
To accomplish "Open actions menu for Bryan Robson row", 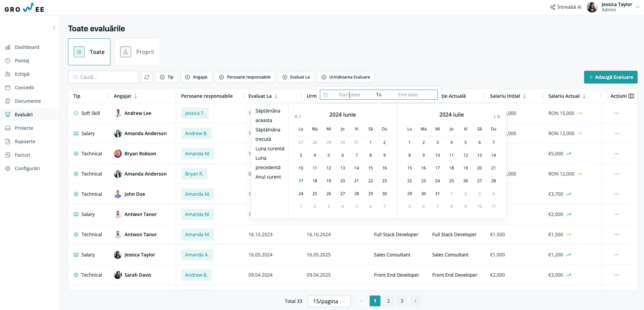I will pyautogui.click(x=617, y=154).
